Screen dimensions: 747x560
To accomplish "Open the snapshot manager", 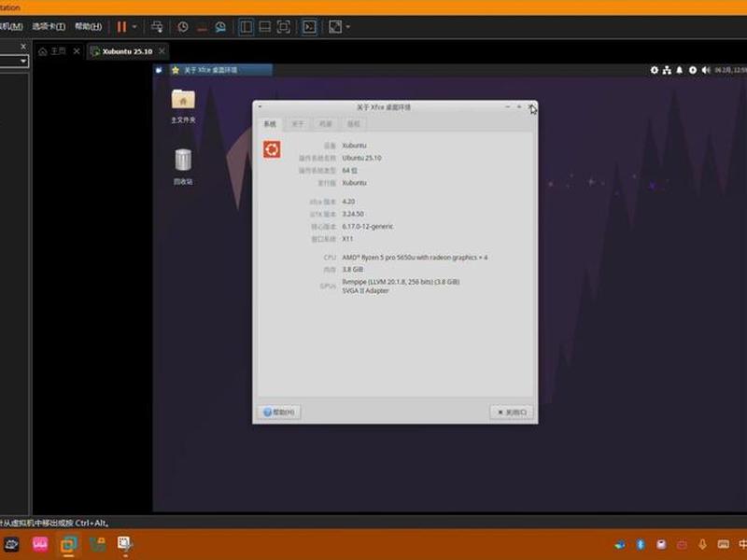I will pos(220,27).
